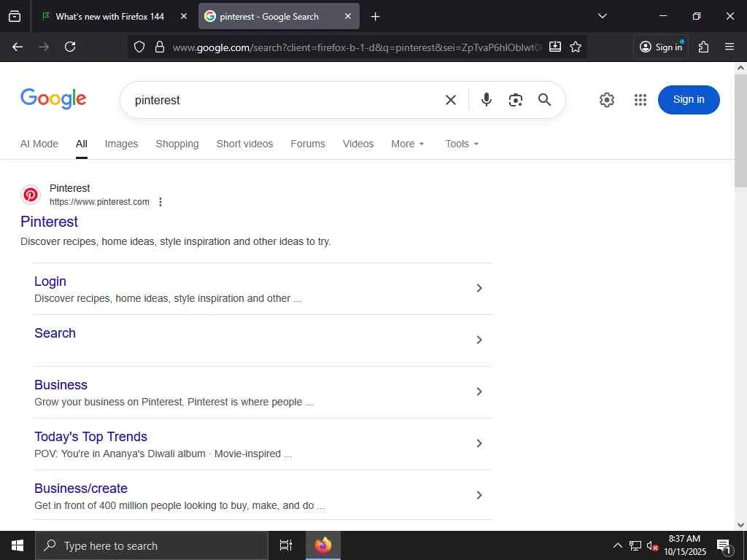Switch to Videos results tab
The image size is (747, 560).
click(357, 144)
